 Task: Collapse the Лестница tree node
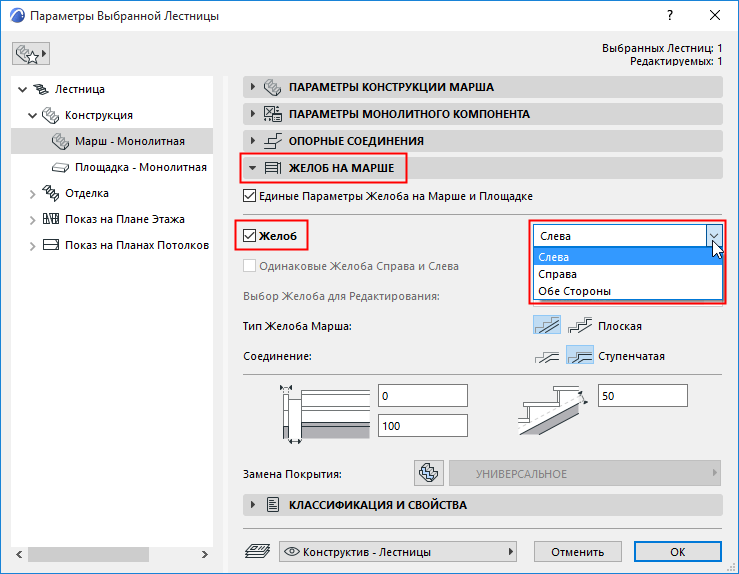pos(22,89)
